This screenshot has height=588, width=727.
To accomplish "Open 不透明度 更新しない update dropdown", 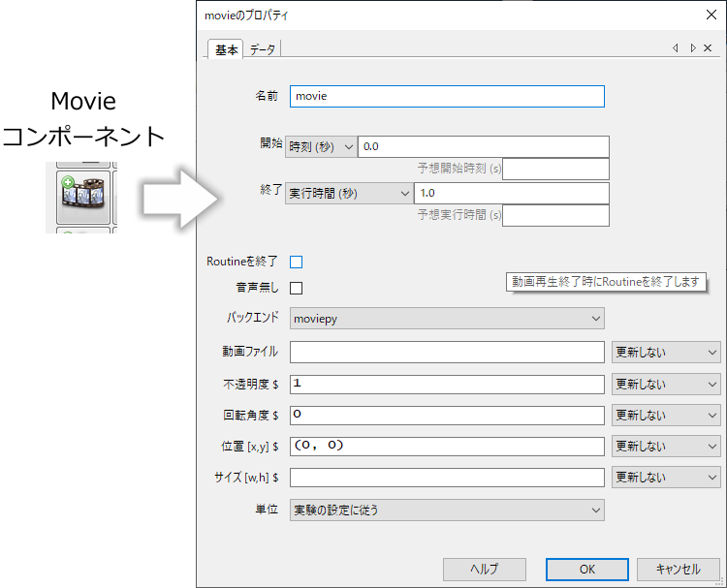I will [x=666, y=385].
